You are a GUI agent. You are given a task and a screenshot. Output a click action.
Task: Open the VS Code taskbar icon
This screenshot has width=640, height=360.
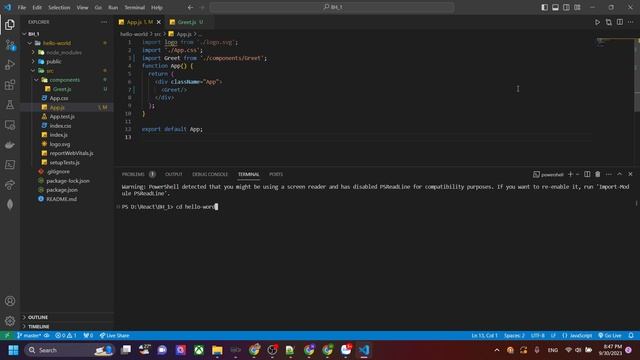(x=364, y=350)
